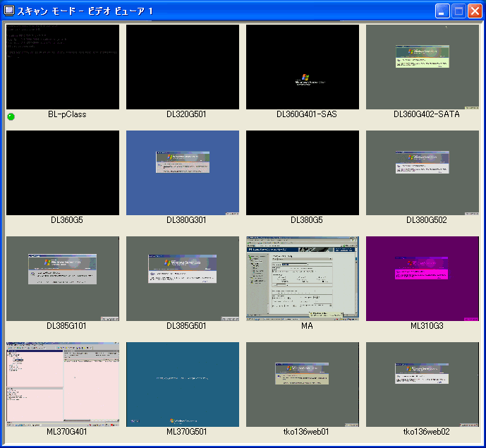Image resolution: width=486 pixels, height=448 pixels.
Task: Open the window system menu icon in title bar
Action: (x=9, y=11)
